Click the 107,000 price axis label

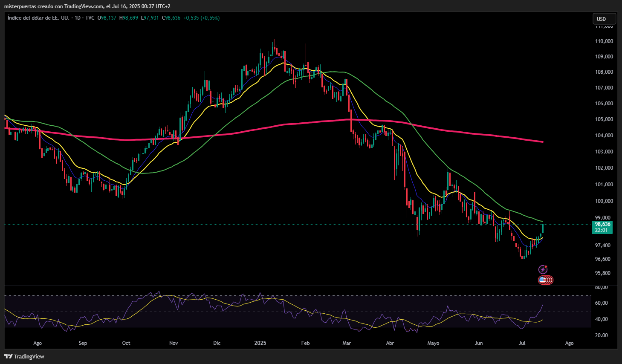click(604, 88)
